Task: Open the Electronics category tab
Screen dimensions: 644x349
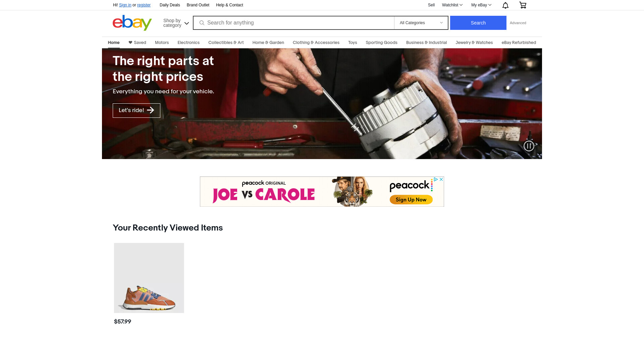Action: [x=189, y=43]
